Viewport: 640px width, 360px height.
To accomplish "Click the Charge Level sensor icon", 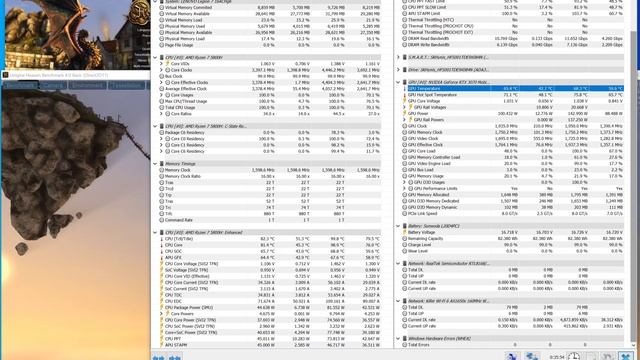I will coord(404,245).
